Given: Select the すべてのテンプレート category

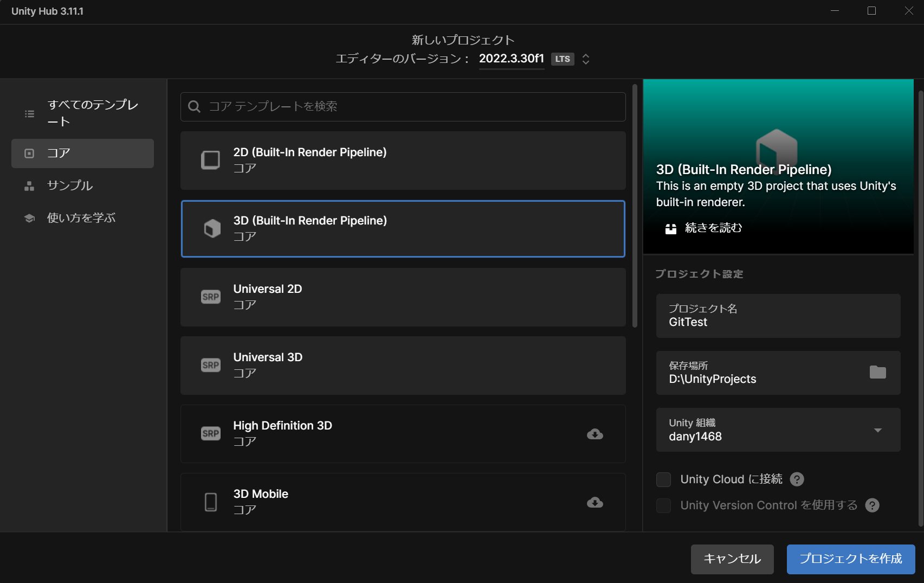Looking at the screenshot, I should [x=82, y=113].
